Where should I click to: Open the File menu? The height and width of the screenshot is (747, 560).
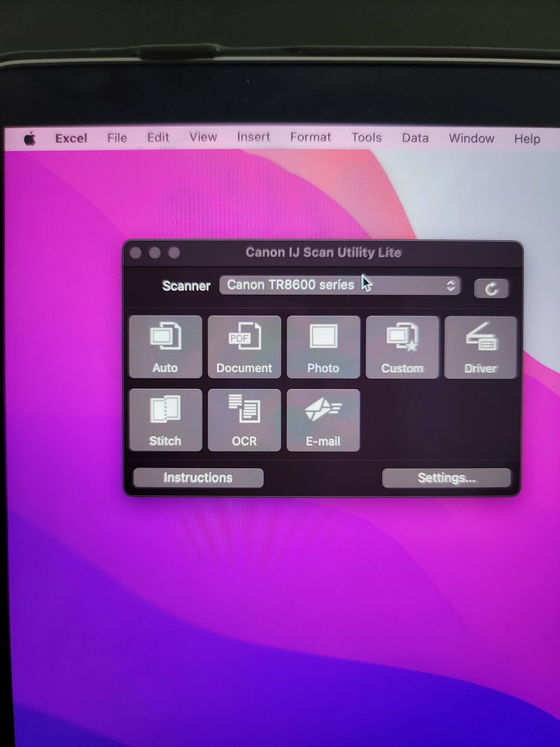(x=117, y=138)
